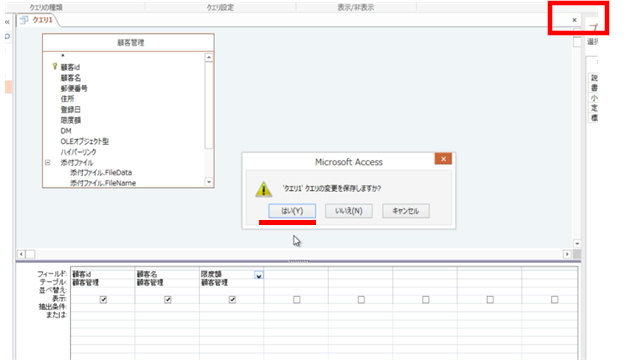The height and width of the screenshot is (360, 640).
Task: Click the warning triangle icon in the dialog
Action: coord(264,189)
